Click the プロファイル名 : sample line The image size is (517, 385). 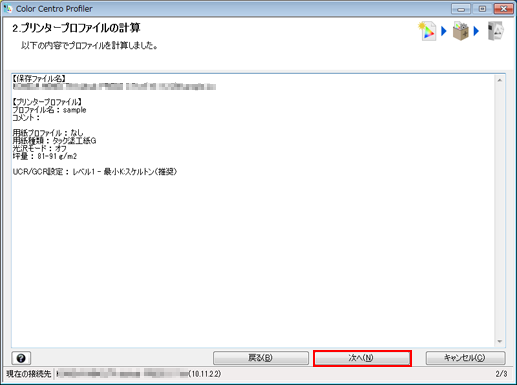pos(49,110)
